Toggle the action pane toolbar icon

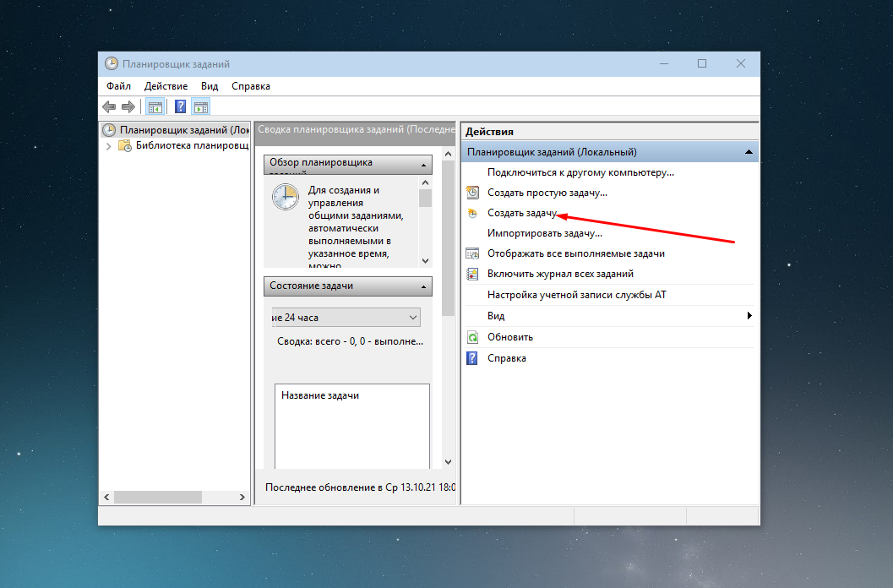click(x=200, y=106)
